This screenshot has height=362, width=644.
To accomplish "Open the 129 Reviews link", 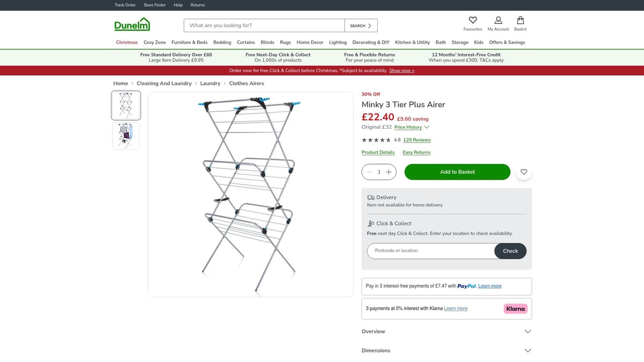I will (x=416, y=139).
